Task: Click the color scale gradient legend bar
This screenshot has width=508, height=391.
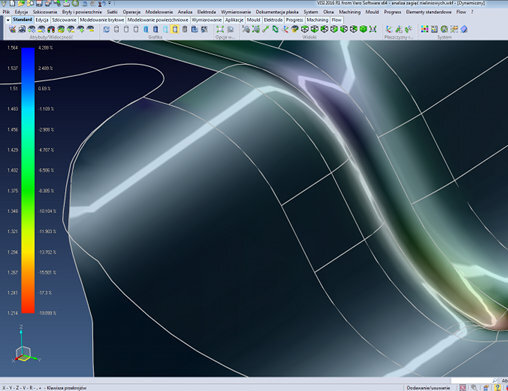Action: [28, 180]
